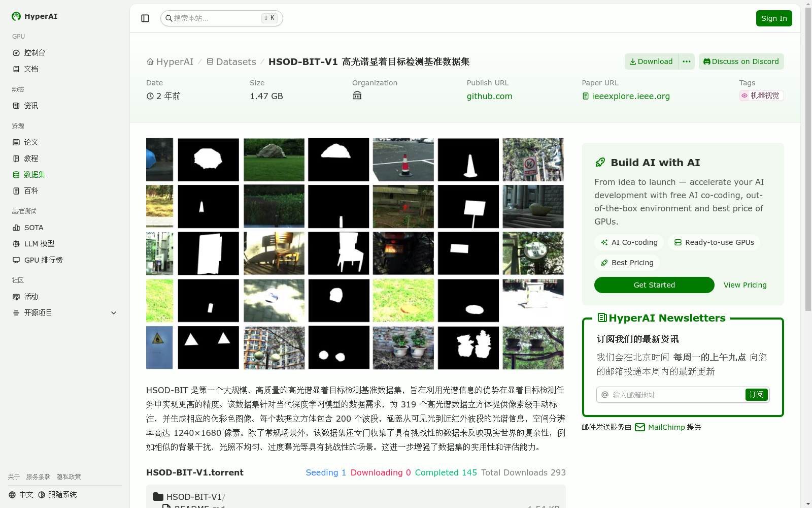Open 文档 in the sidebar
The image size is (812, 508).
click(31, 69)
